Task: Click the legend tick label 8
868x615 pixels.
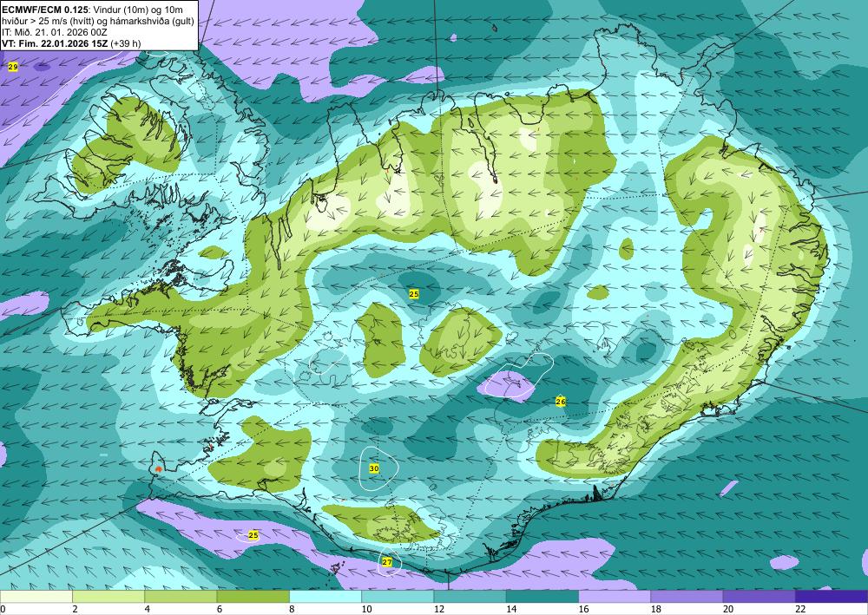Action: [x=292, y=609]
